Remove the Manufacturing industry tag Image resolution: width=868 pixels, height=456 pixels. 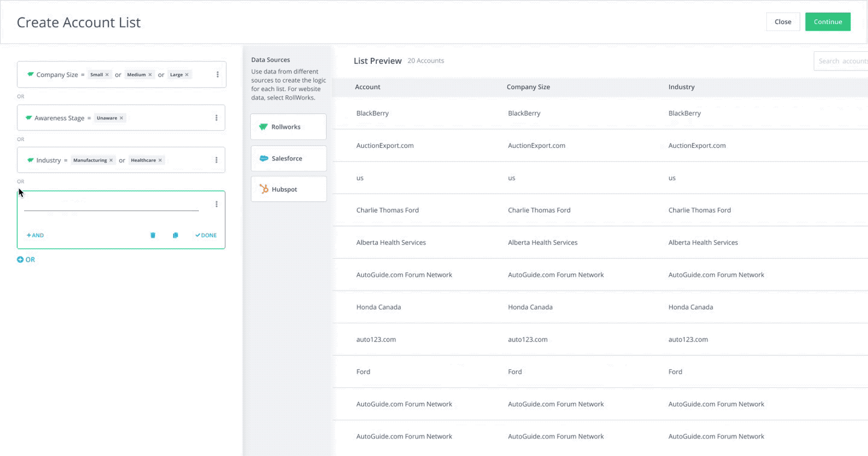pyautogui.click(x=111, y=160)
